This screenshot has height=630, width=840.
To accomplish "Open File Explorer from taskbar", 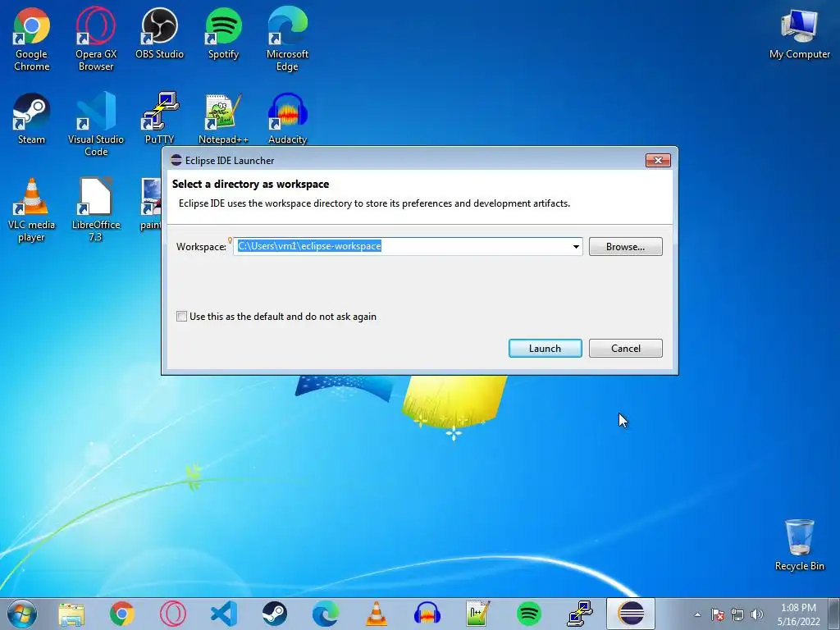I will click(71, 614).
